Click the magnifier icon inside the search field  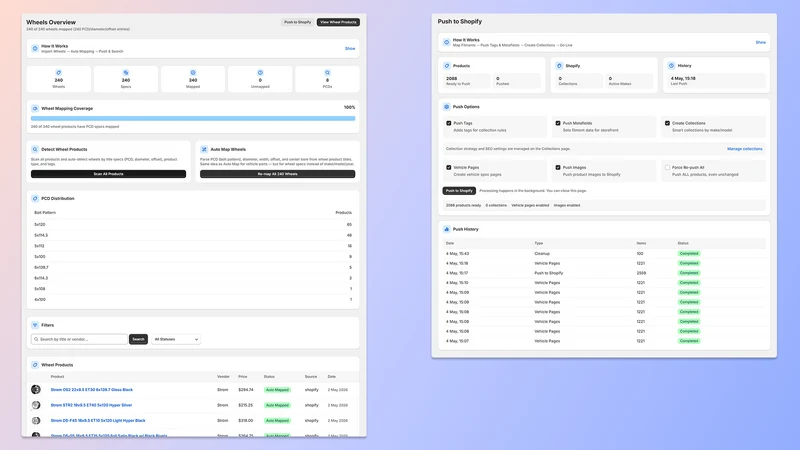36,339
